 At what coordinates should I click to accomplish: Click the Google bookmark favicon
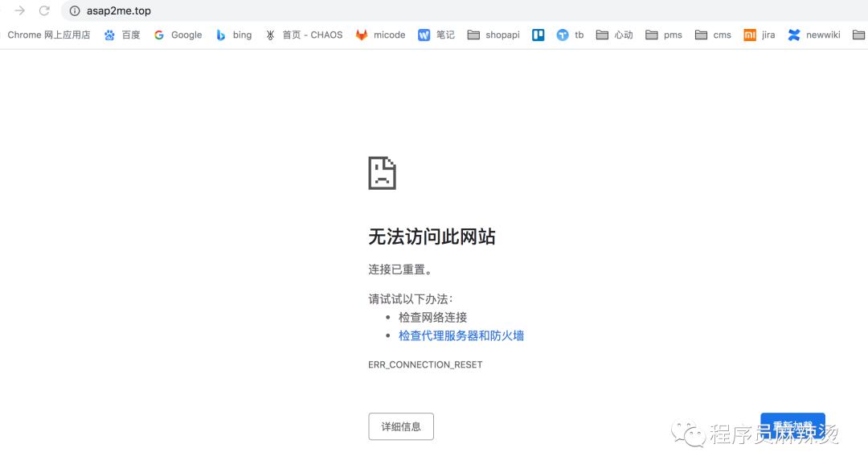tap(158, 35)
